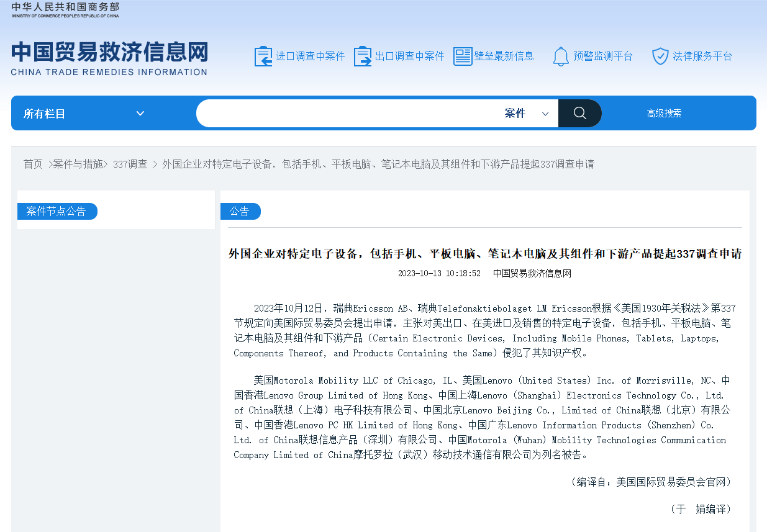767x532 pixels.
Task: Click the text Motorola Mobility LLC of Chicago
Action: tap(353, 381)
